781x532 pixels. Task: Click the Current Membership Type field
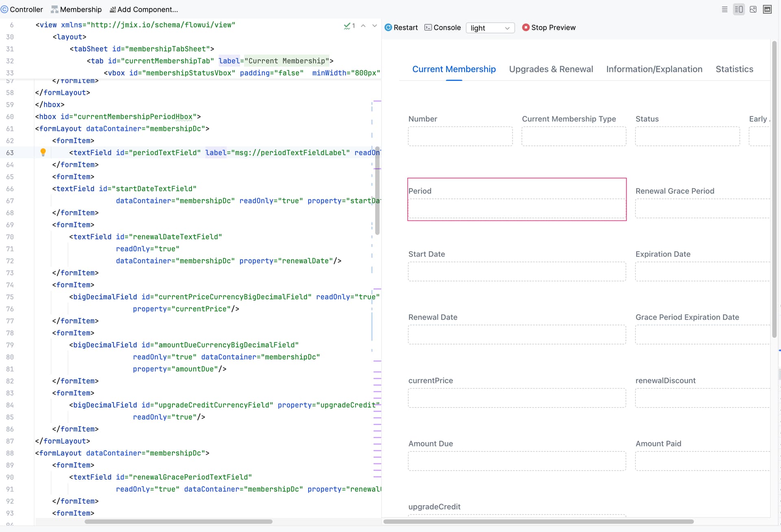point(574,136)
